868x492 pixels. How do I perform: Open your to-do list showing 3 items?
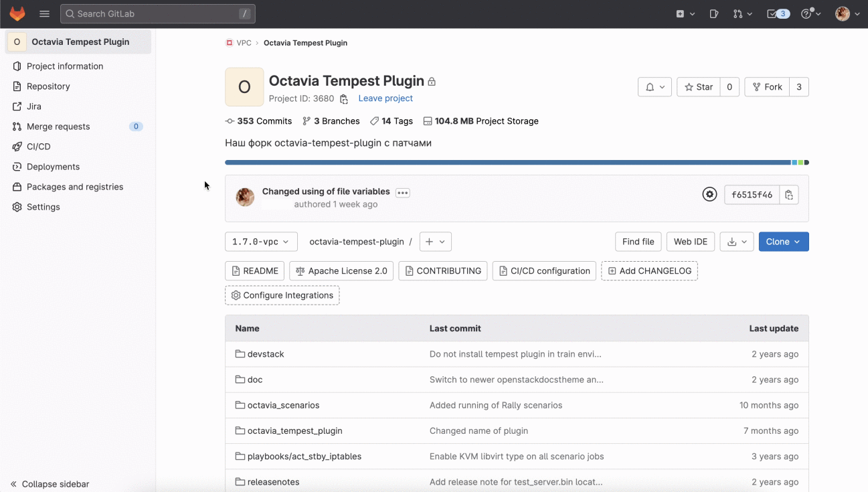(x=776, y=13)
